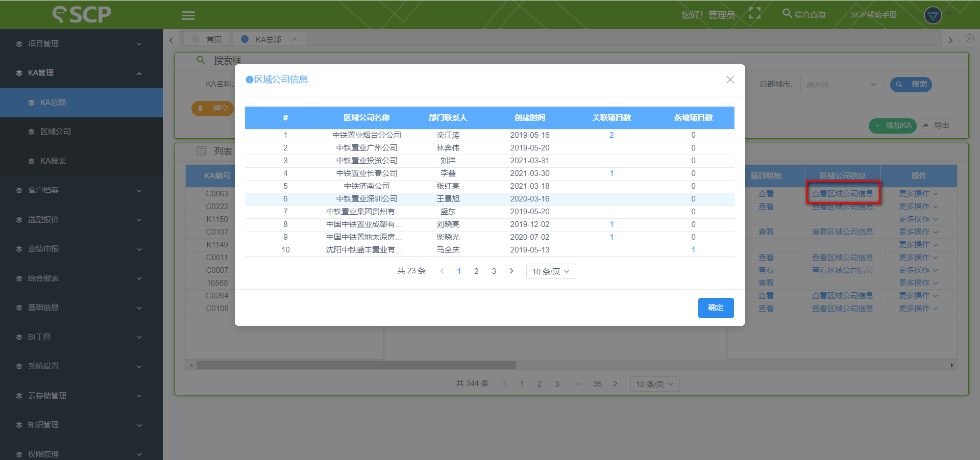This screenshot has width=980, height=460.
Task: Switch to the KA总部 tab
Action: pos(268,39)
